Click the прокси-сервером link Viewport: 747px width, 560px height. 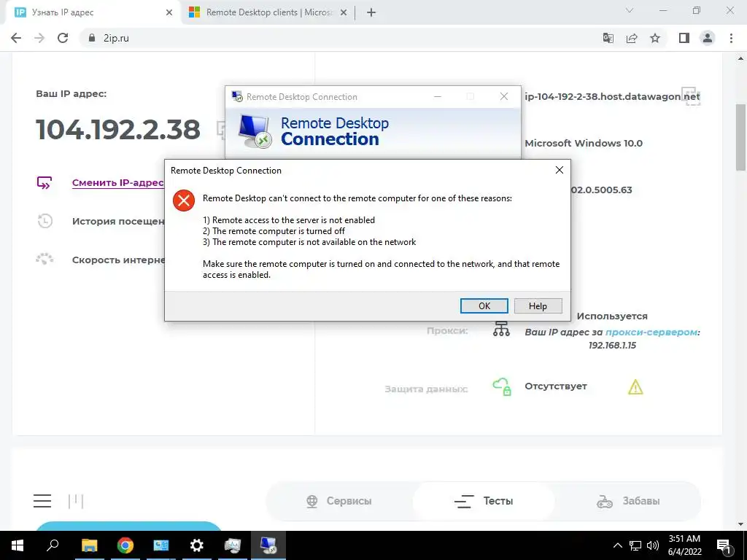click(x=651, y=332)
